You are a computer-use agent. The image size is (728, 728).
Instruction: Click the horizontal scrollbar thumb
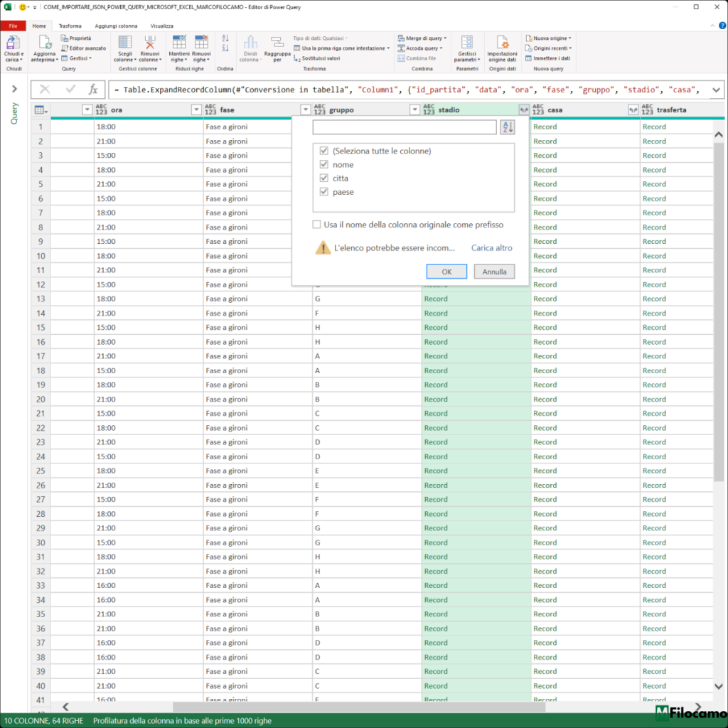[358, 707]
